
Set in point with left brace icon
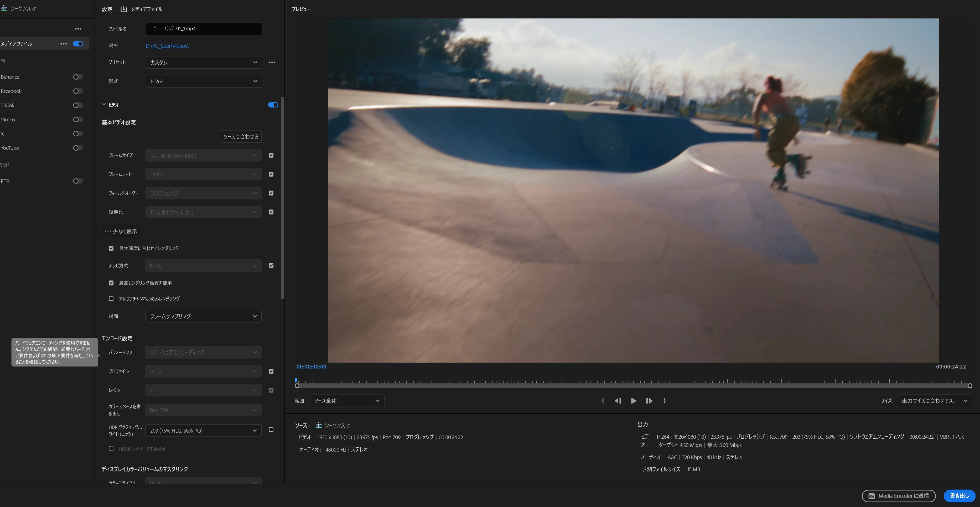(x=603, y=401)
